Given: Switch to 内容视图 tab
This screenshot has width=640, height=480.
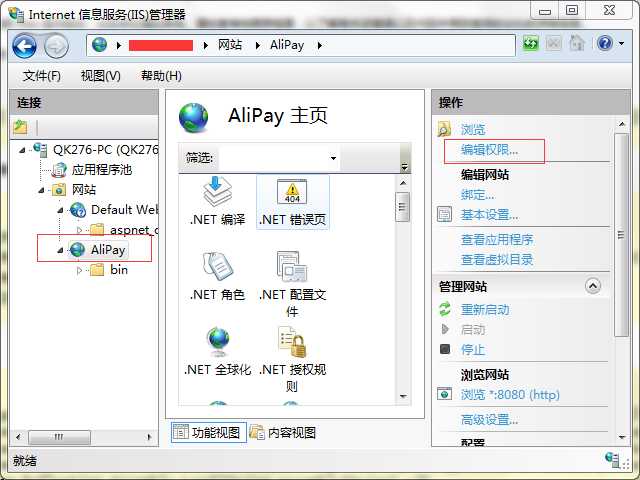Looking at the screenshot, I should 282,432.
